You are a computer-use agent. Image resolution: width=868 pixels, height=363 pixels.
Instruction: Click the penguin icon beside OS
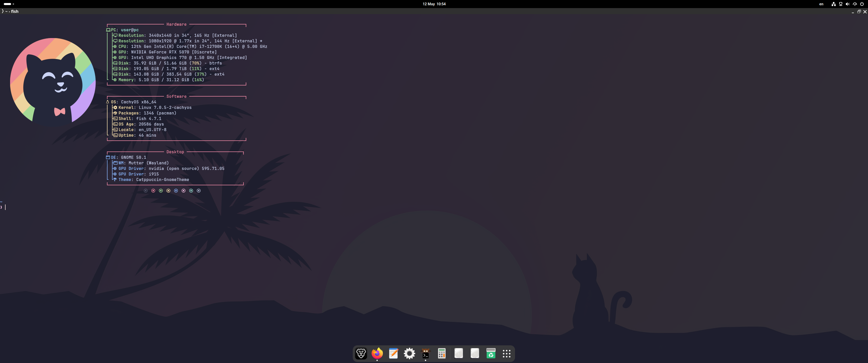pos(108,102)
